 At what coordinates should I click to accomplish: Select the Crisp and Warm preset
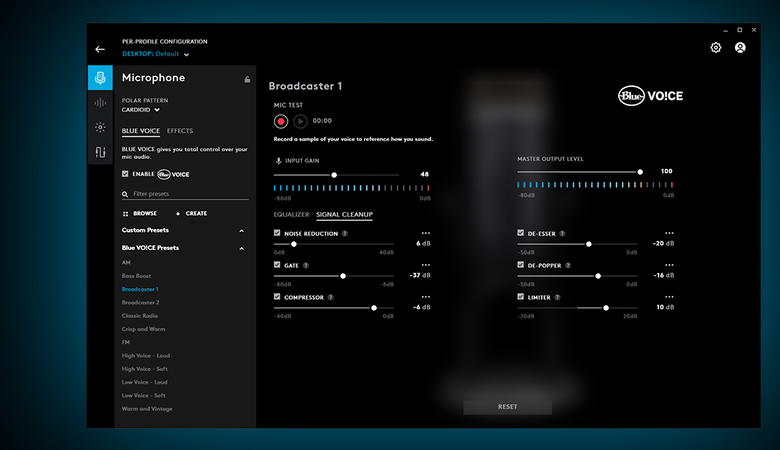coord(143,329)
